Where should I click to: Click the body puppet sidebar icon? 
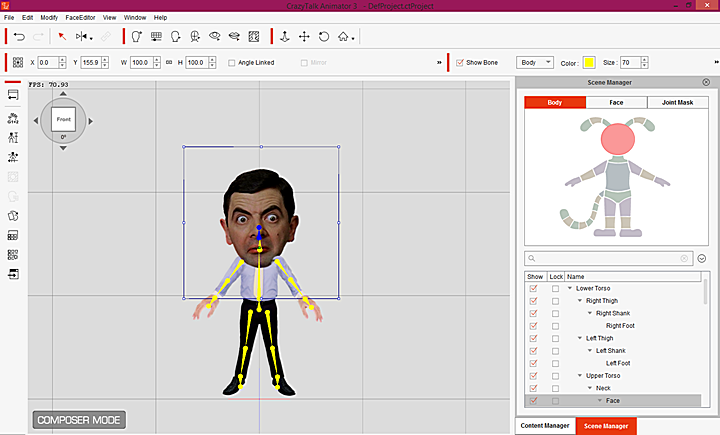click(x=13, y=137)
